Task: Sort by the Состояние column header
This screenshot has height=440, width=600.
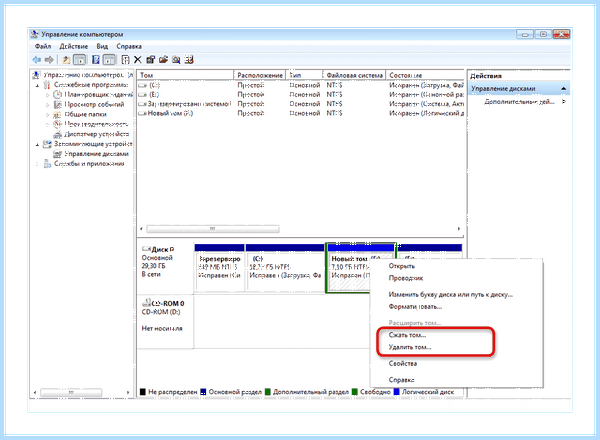Action: 425,75
